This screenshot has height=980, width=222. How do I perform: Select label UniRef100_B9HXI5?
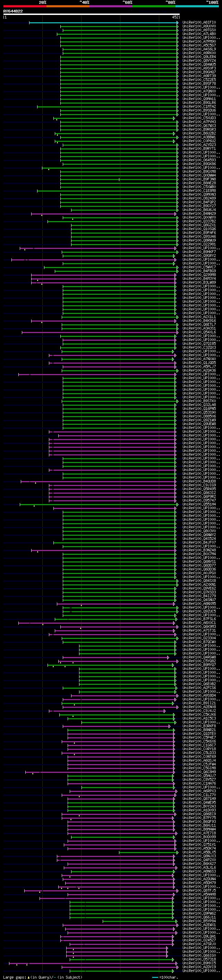[x=199, y=963]
